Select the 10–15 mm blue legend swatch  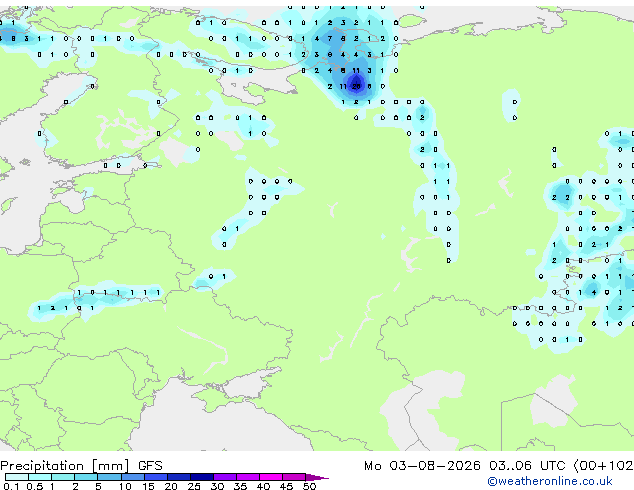click(x=133, y=477)
